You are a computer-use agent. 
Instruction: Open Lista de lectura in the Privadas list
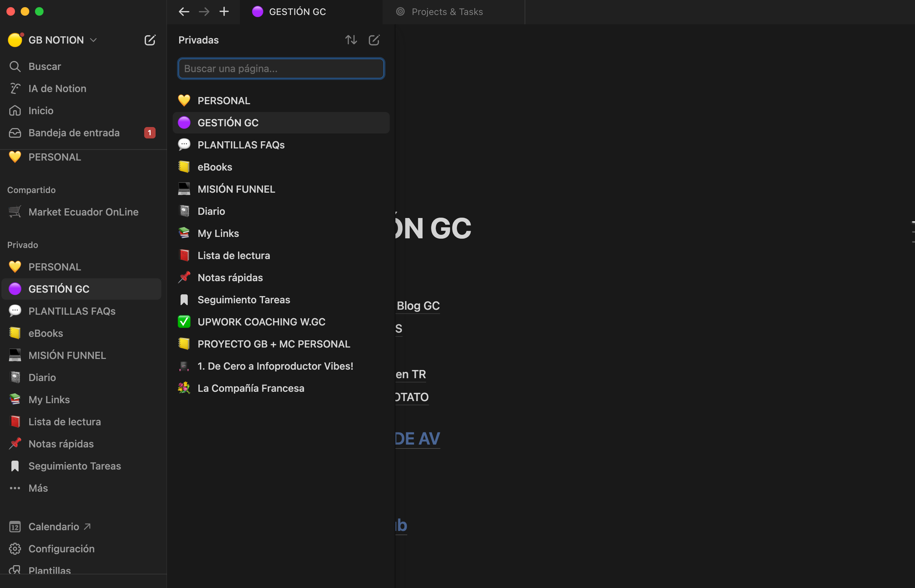[281, 256]
